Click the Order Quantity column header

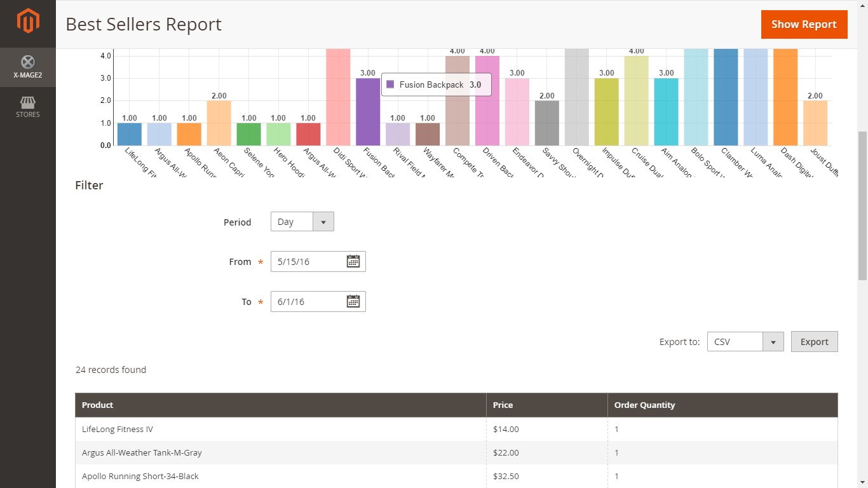pos(722,405)
